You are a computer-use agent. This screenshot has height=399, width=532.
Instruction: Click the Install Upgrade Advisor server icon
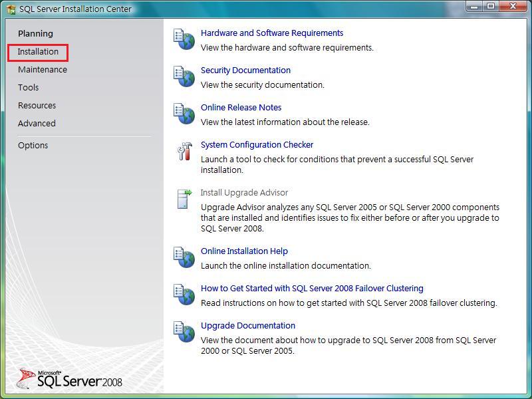coord(184,199)
